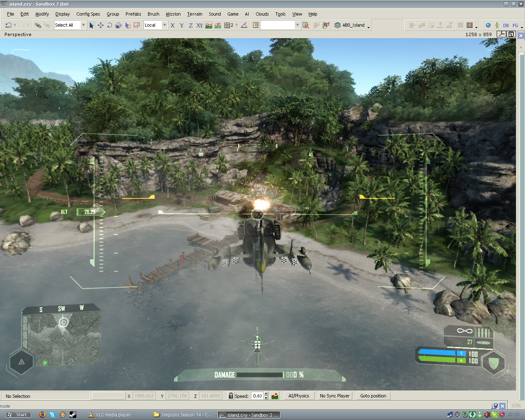
Task: Click in the Speed value field
Action: pyautogui.click(x=257, y=396)
